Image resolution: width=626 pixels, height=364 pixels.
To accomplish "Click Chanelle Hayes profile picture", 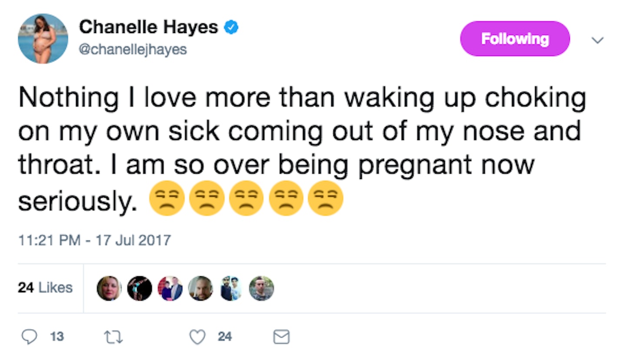I will coord(43,39).
